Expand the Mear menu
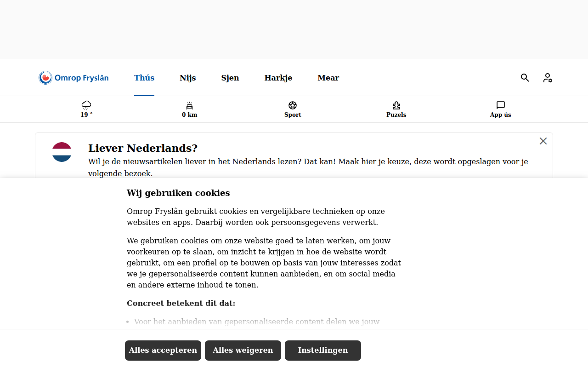Screen dimensions: 588x368 coord(328,78)
